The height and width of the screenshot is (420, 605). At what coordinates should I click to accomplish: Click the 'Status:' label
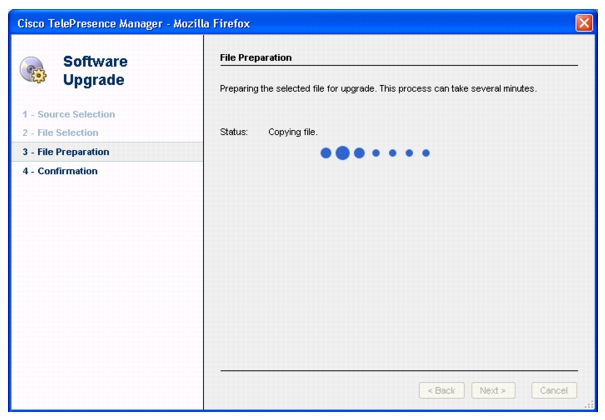click(234, 132)
